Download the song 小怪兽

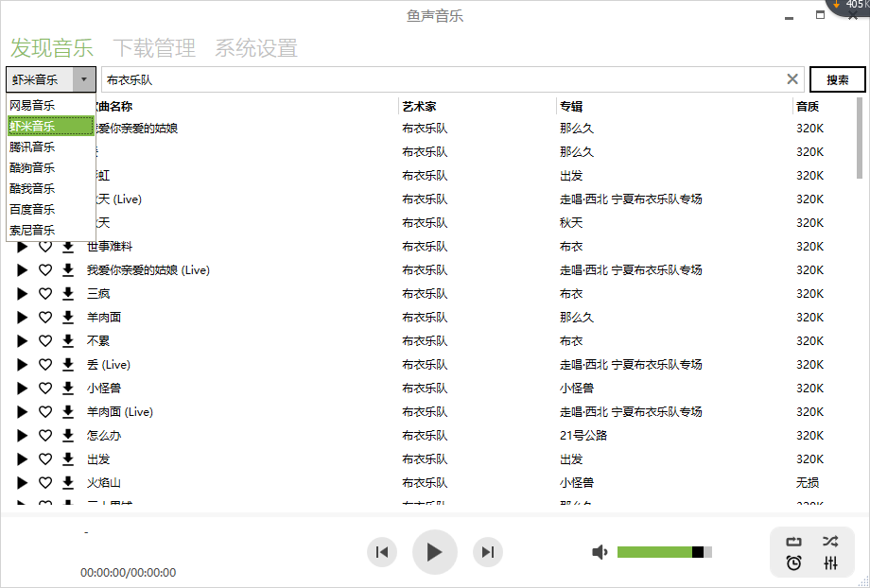pos(68,389)
